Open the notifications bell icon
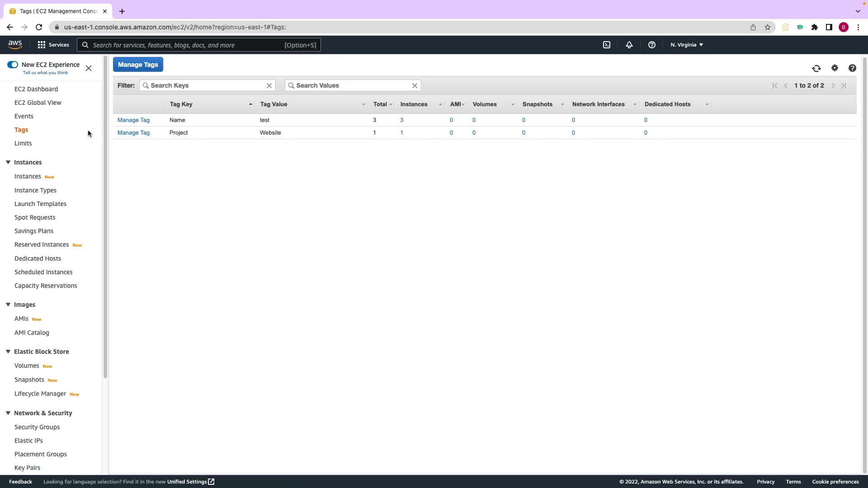 (x=629, y=45)
